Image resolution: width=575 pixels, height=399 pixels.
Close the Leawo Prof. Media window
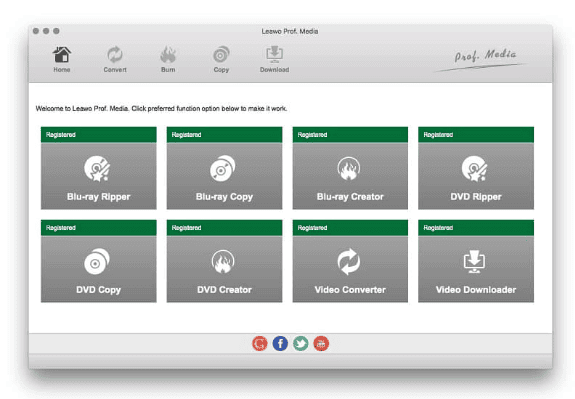(36, 31)
